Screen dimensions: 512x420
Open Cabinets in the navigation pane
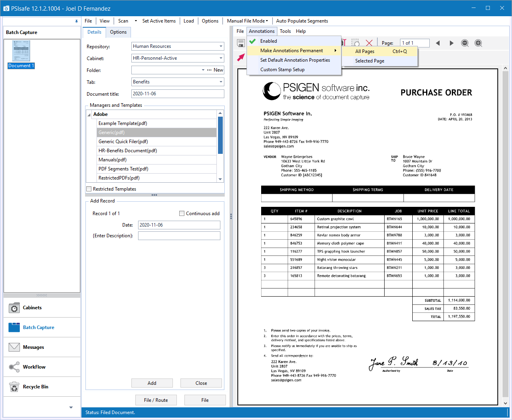[x=42, y=308]
